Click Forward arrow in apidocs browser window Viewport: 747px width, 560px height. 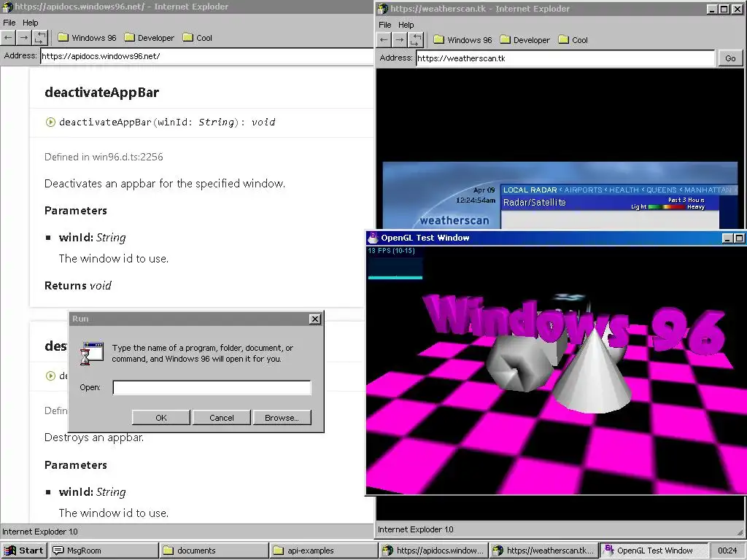[24, 38]
